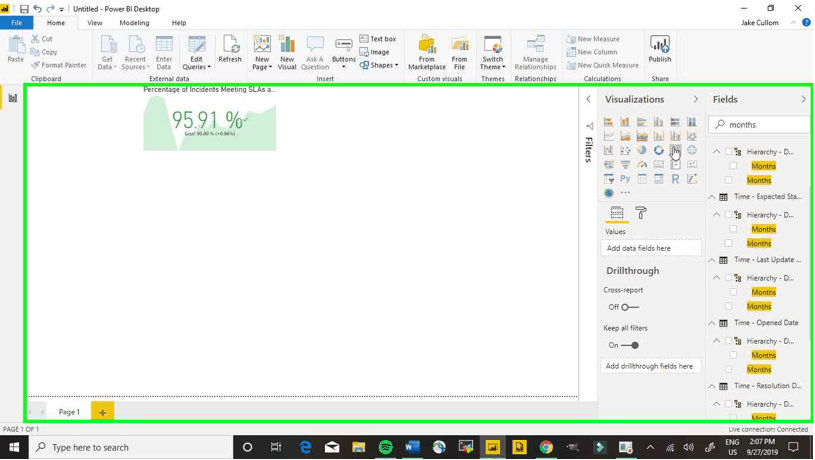Click the Publish button
815x460 pixels.
point(660,49)
